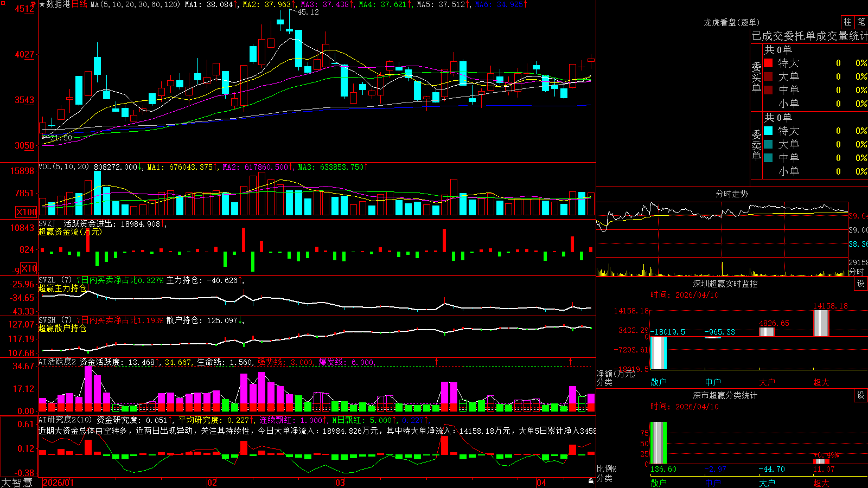Click the 深圳超赢实时监控 panel title
Screen dimensions: 868x488
(725, 284)
